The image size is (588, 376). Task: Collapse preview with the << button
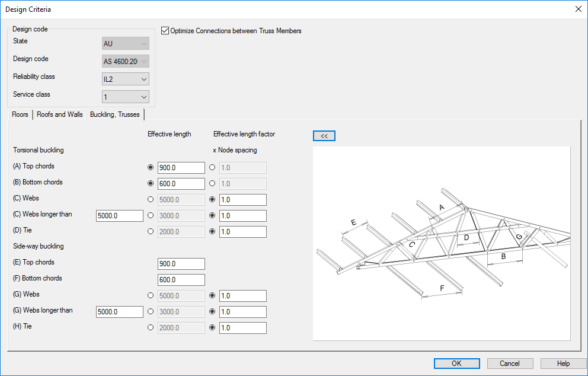coord(324,136)
